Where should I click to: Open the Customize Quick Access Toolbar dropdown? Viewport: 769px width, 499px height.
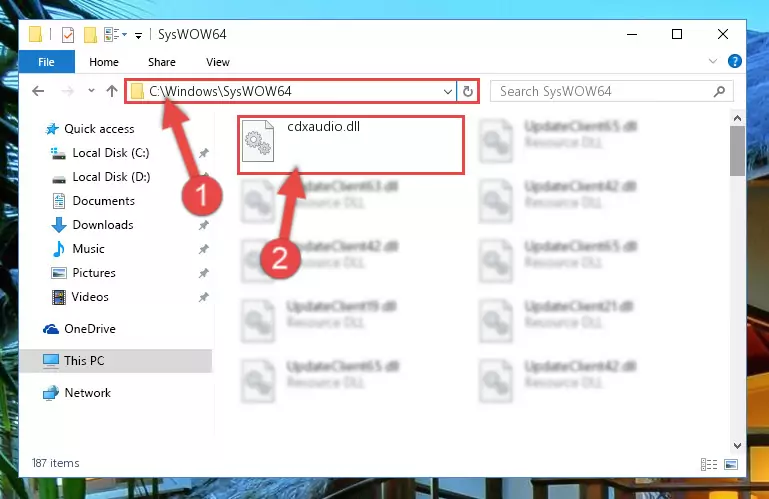(139, 35)
